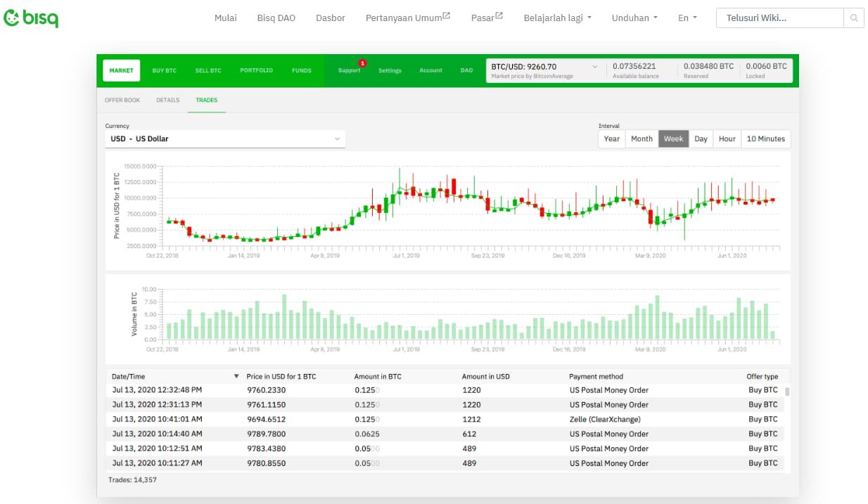
Task: Open the Belajarlah lagi dropdown menu
Action: point(557,18)
